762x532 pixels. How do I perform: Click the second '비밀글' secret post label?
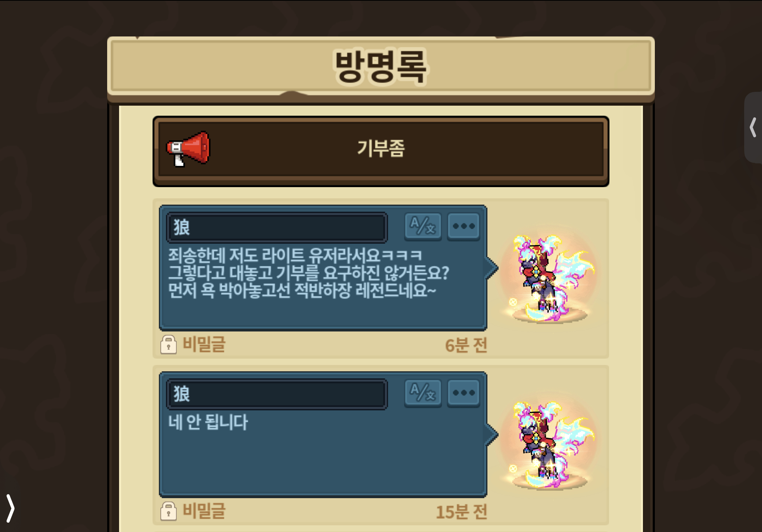[204, 511]
